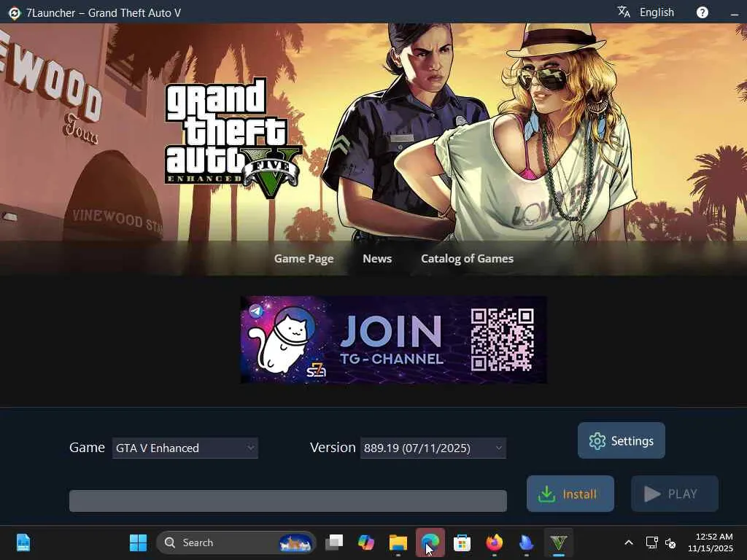747x560 pixels.
Task: Open the News tab
Action: click(377, 259)
